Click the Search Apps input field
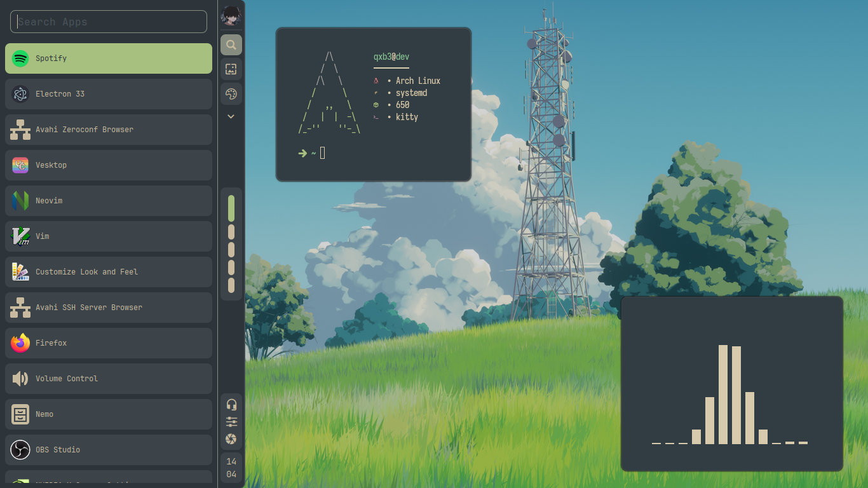The width and height of the screenshot is (868, 488). (108, 22)
